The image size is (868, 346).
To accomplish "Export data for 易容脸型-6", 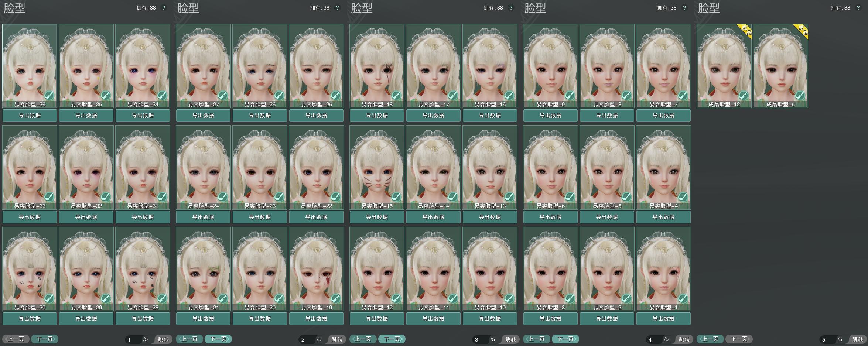I will point(550,217).
